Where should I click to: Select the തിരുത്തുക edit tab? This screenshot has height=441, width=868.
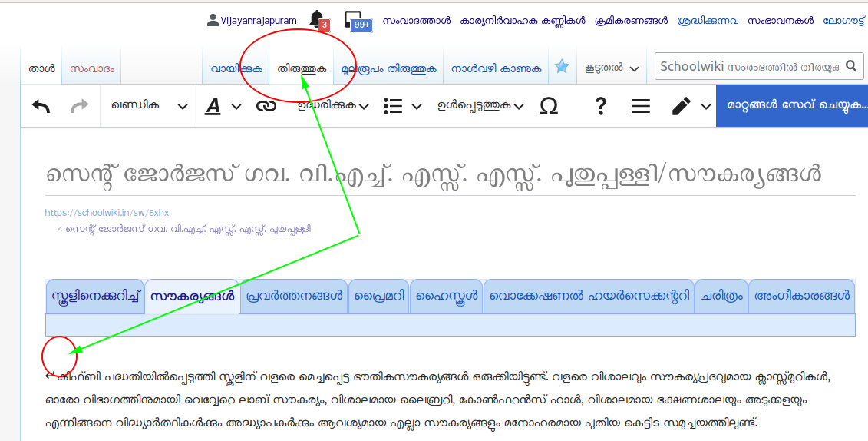[x=302, y=68]
